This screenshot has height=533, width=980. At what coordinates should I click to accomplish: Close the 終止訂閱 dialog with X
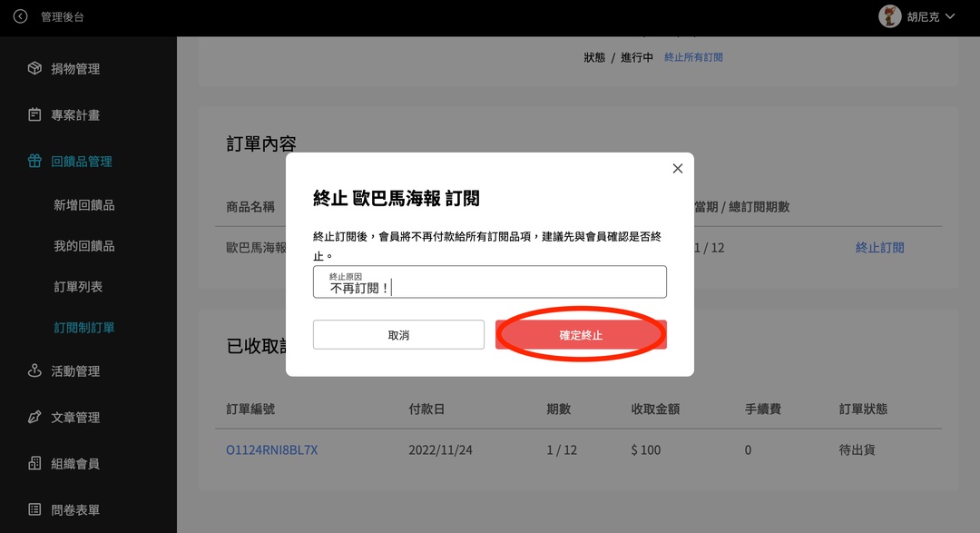pyautogui.click(x=677, y=168)
